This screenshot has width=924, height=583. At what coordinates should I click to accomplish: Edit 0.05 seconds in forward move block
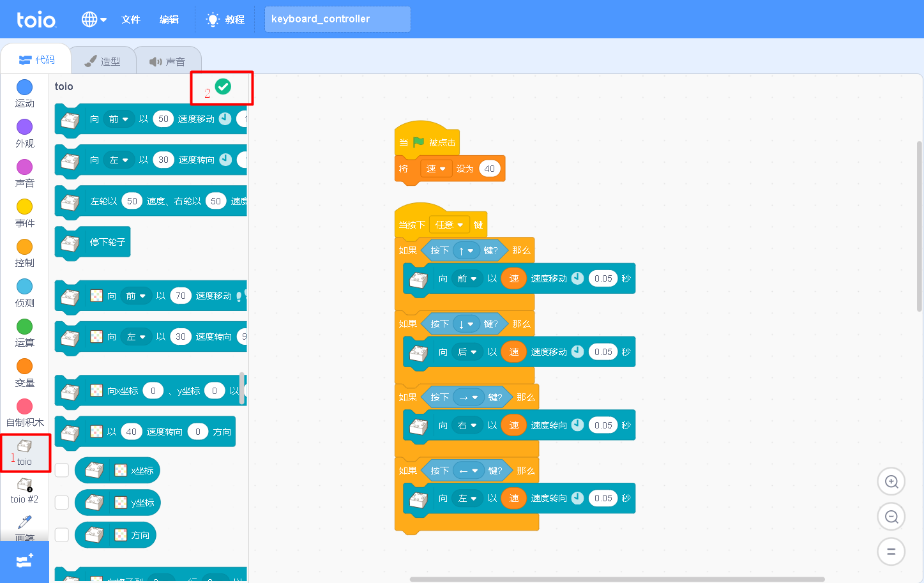(603, 278)
